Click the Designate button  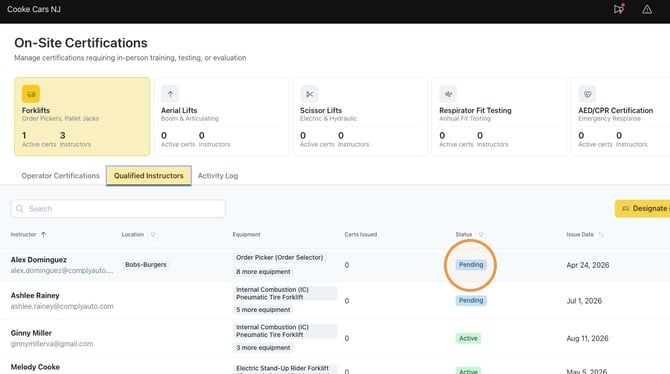pos(643,209)
